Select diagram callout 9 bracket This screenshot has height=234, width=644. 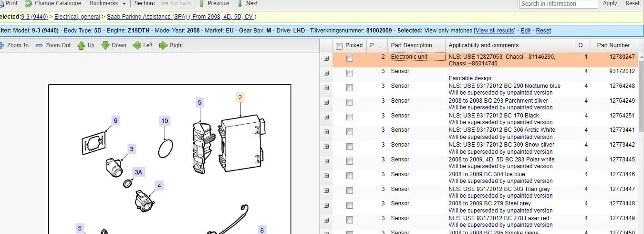click(x=200, y=102)
